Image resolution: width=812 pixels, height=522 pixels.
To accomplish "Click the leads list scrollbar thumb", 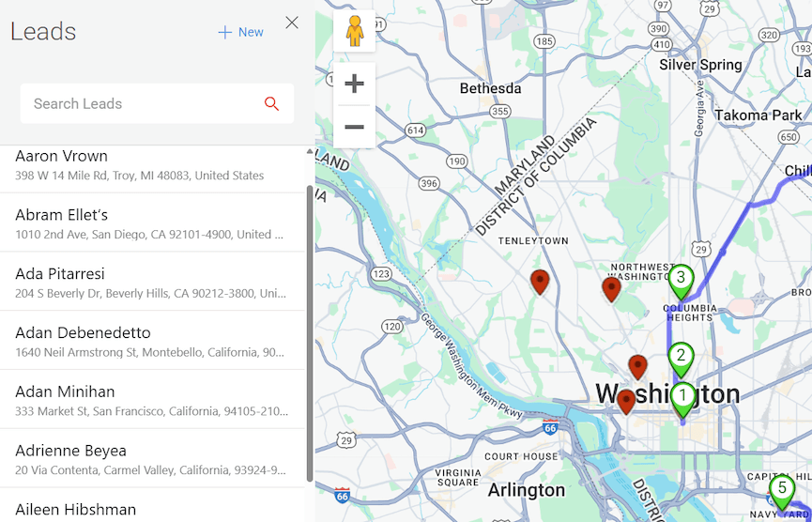I will click(x=310, y=334).
